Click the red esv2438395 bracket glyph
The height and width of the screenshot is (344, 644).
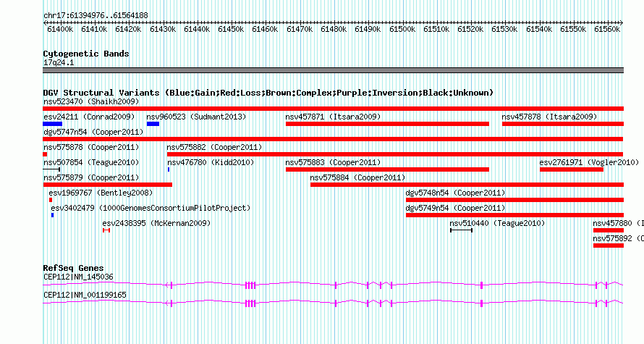(106, 230)
